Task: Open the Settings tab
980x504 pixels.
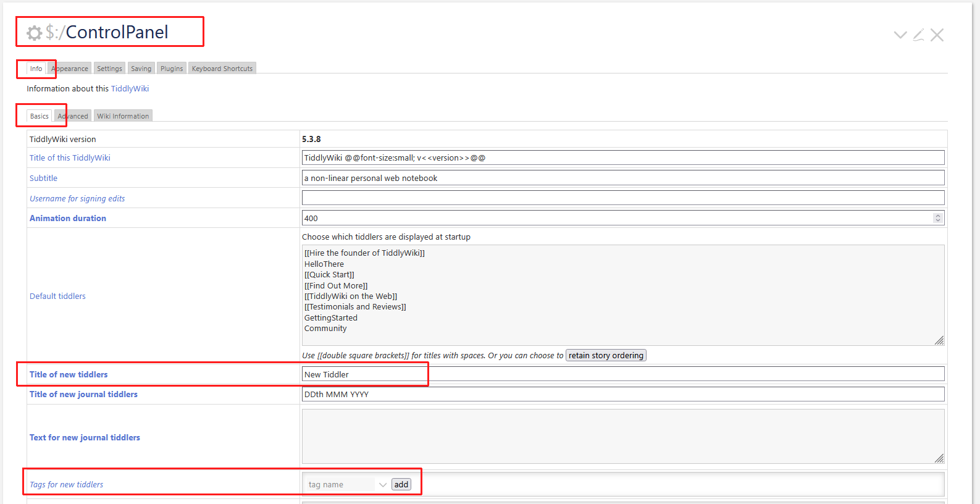Action: coord(109,69)
